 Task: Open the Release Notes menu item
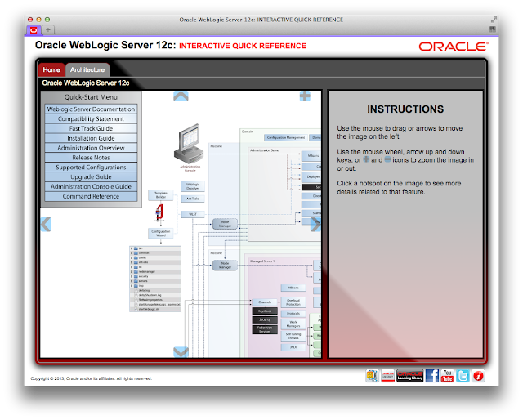coord(91,158)
